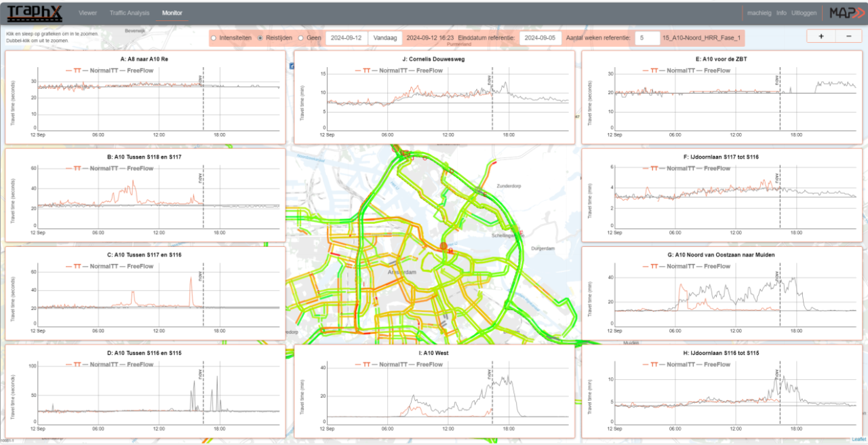Screen dimensions: 868x445
Task: Hide the TT series in the A10 West chart
Action: [x=366, y=364]
